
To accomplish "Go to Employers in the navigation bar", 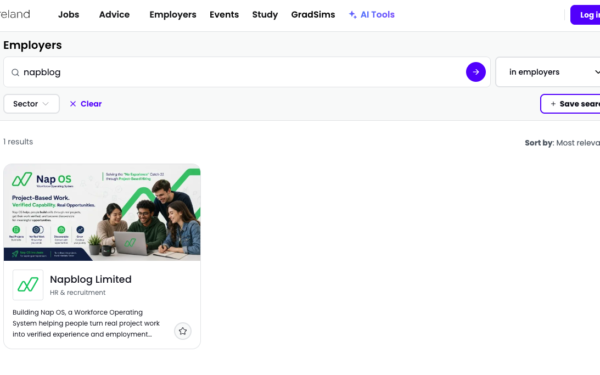I will coord(173,15).
